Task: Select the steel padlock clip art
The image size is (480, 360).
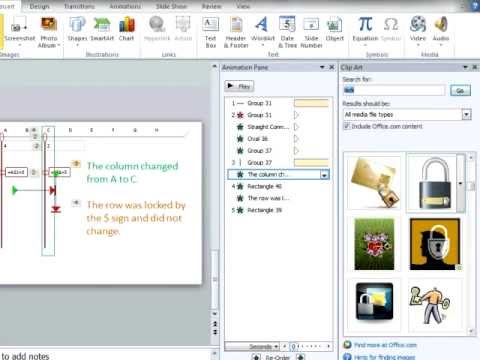Action: [435, 182]
